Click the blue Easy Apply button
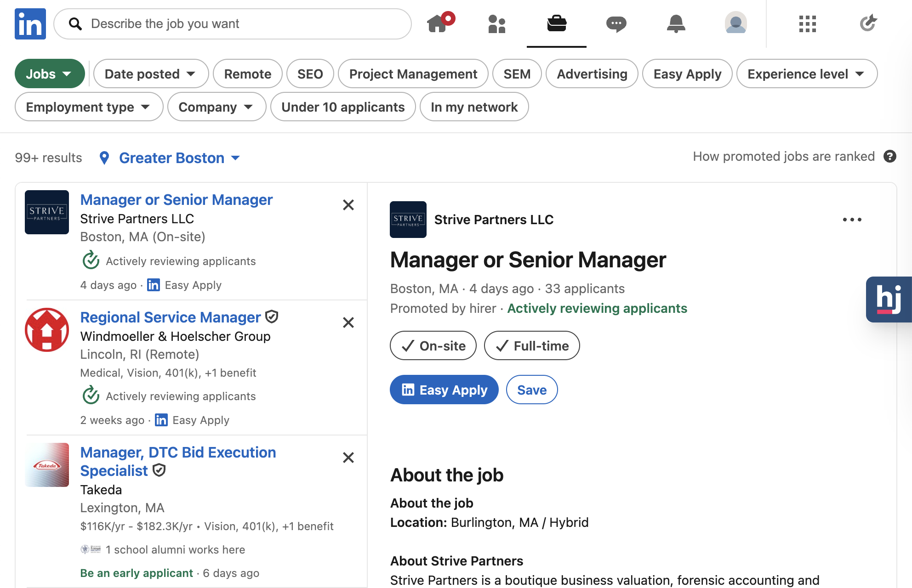 point(444,390)
